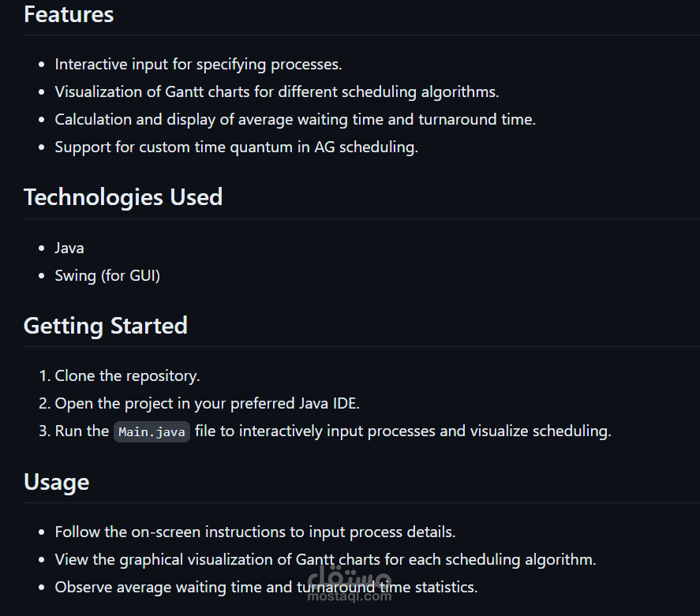Click the Main.java inline code snippet
The width and height of the screenshot is (700, 616).
click(x=152, y=432)
